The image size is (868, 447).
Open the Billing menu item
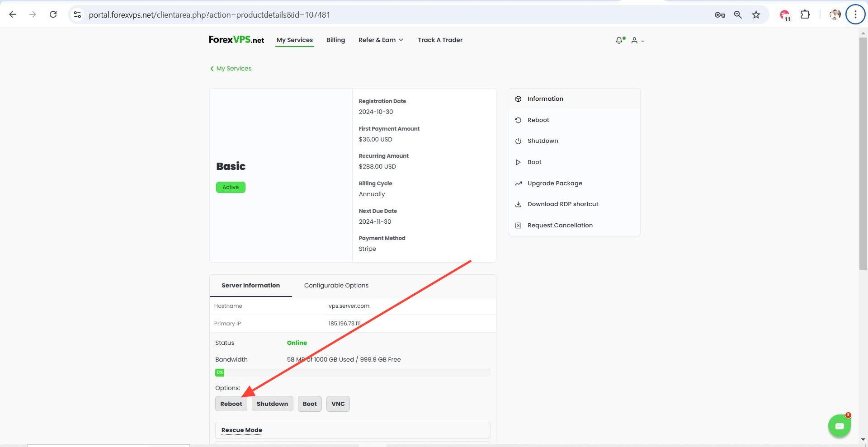tap(335, 40)
